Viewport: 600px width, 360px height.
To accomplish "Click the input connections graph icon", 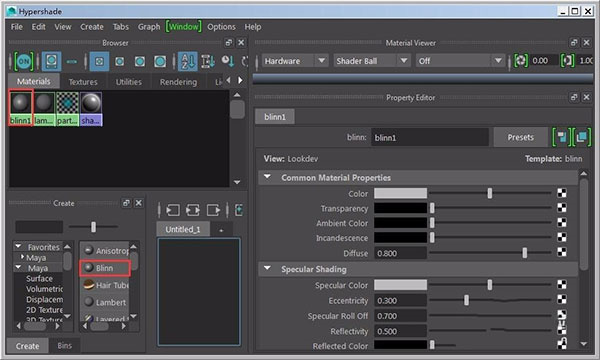I will [x=173, y=210].
